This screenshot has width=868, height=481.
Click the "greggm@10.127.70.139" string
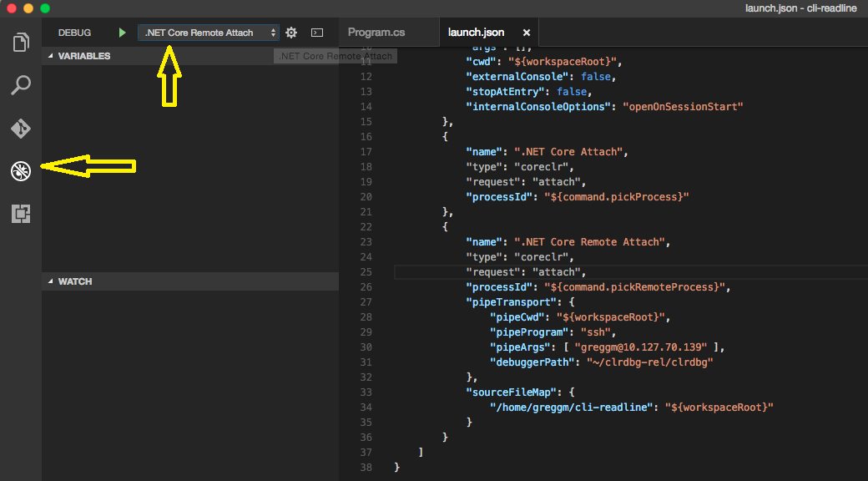click(x=641, y=347)
